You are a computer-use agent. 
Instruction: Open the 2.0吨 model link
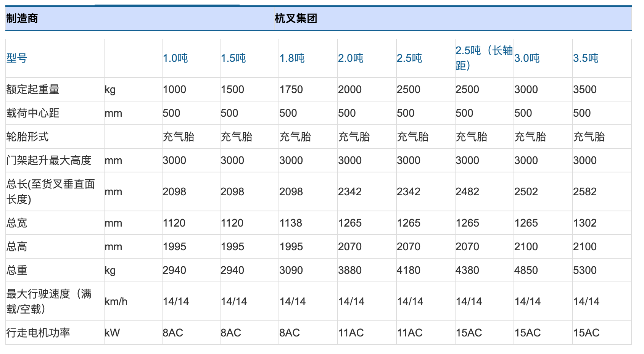tap(350, 58)
